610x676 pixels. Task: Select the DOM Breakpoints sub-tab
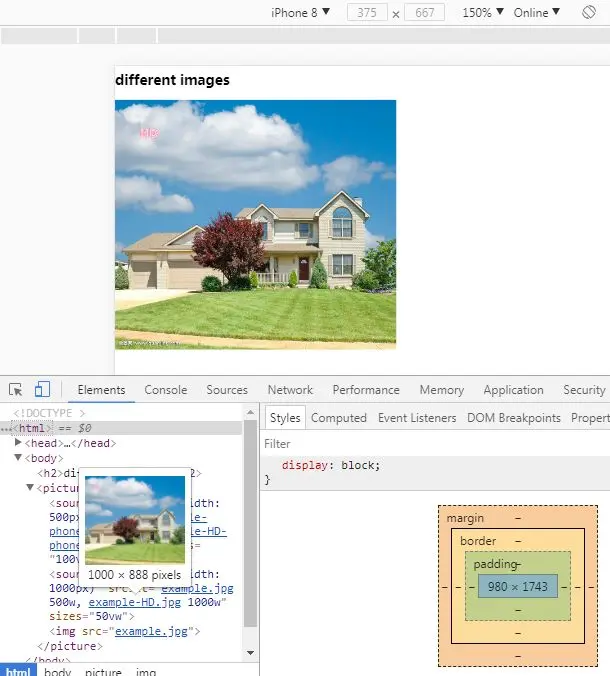point(514,418)
